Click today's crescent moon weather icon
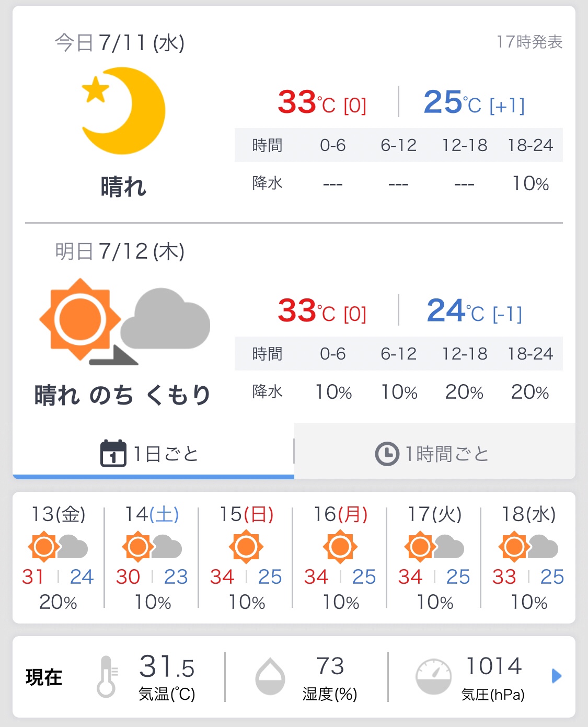Image resolution: width=588 pixels, height=727 pixels. pyautogui.click(x=124, y=111)
